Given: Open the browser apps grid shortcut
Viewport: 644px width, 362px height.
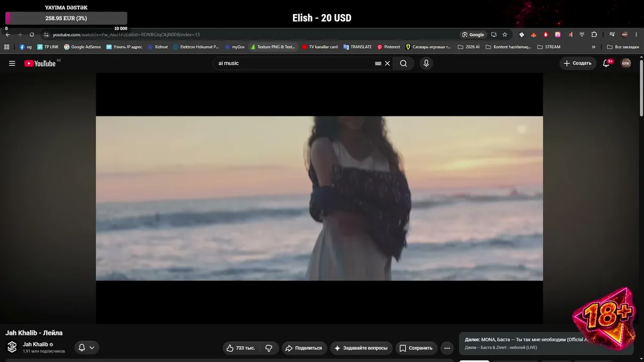Looking at the screenshot, I should (x=7, y=47).
